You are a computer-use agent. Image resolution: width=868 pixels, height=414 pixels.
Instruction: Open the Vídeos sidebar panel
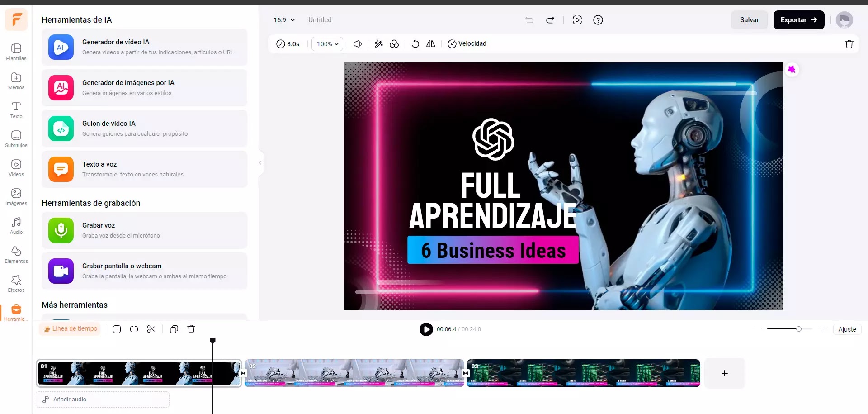(x=16, y=167)
